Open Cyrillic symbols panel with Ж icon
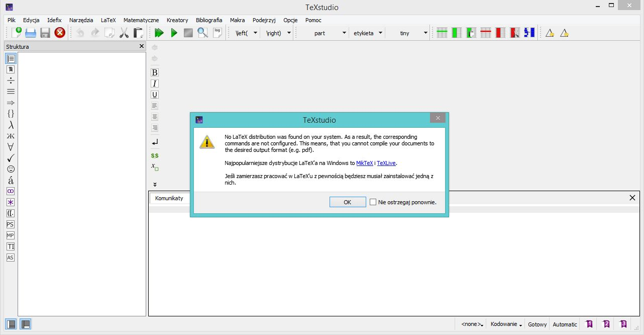The width and height of the screenshot is (644, 335). (11, 136)
